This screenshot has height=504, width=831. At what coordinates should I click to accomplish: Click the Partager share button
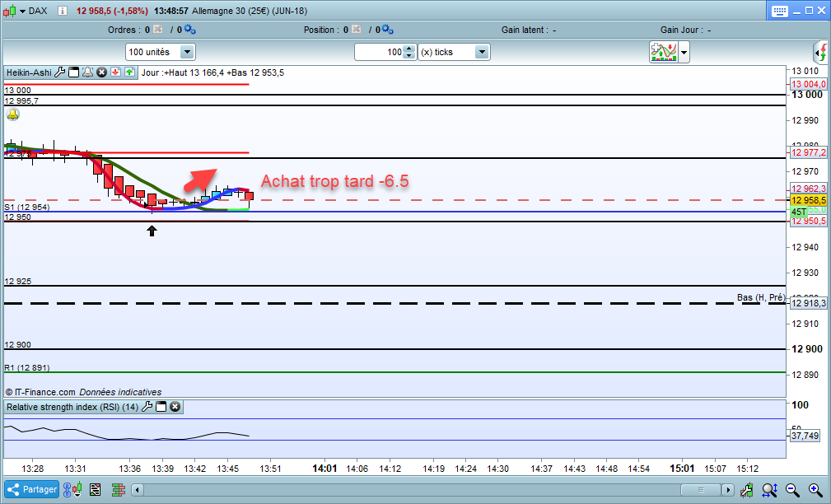[31, 489]
